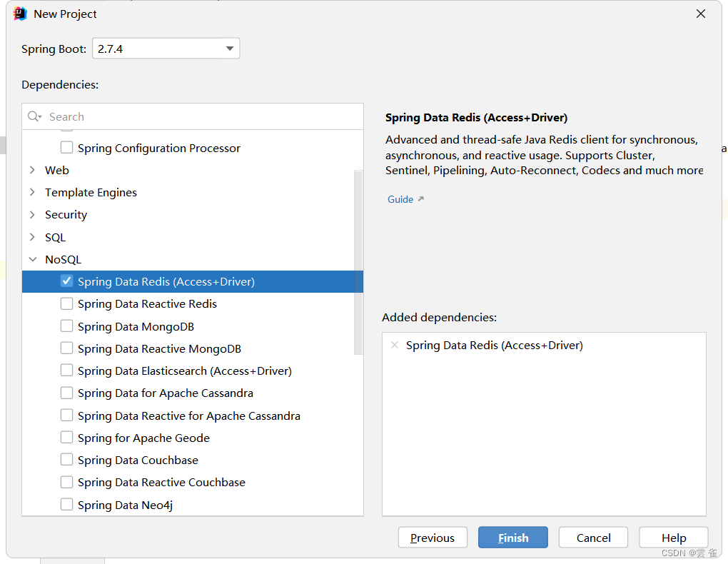Click the Spring for Apache Geode label
728x564 pixels.
coord(144,438)
